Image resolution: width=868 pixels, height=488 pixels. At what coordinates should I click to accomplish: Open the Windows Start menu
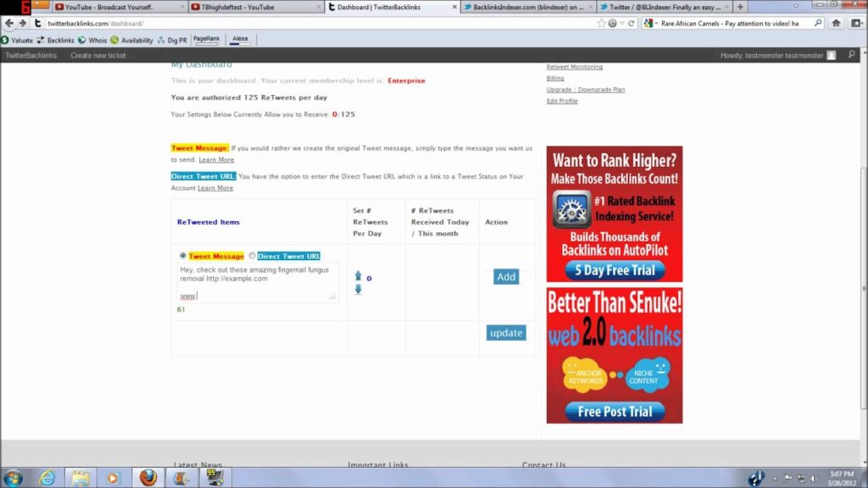(x=13, y=478)
